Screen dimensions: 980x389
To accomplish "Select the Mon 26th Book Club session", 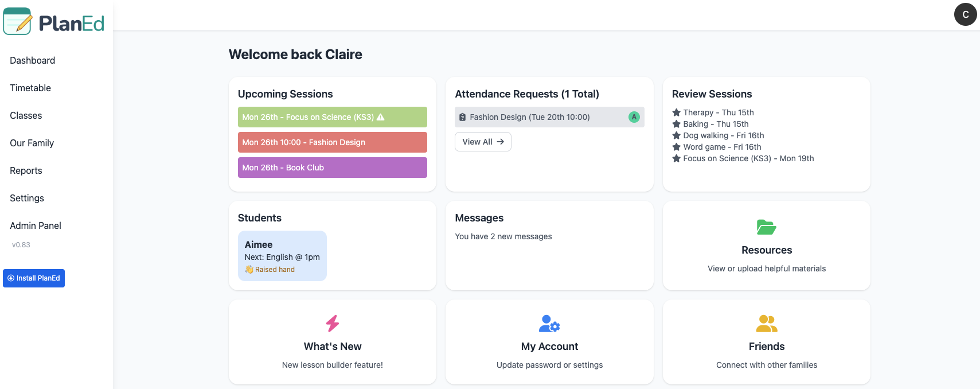I will click(x=332, y=168).
